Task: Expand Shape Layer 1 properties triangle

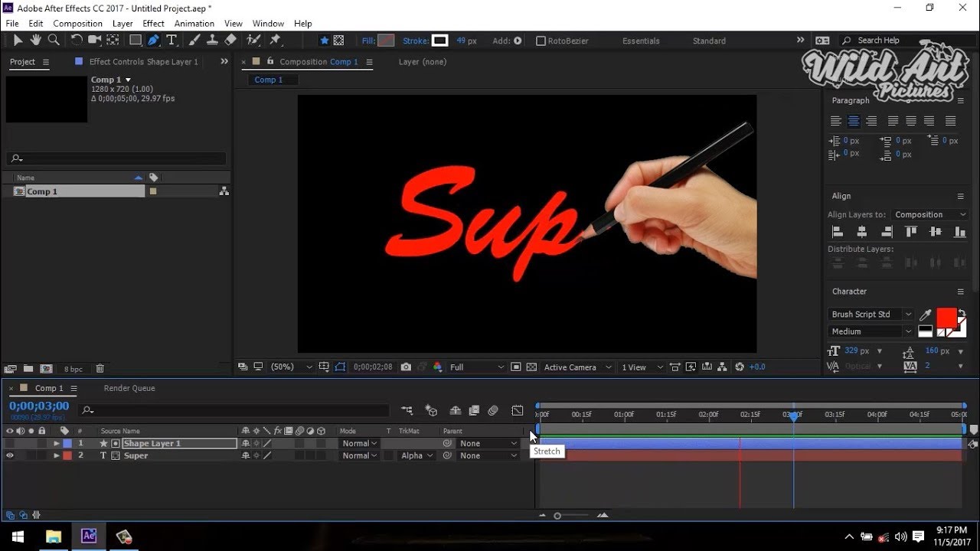Action: pos(56,443)
